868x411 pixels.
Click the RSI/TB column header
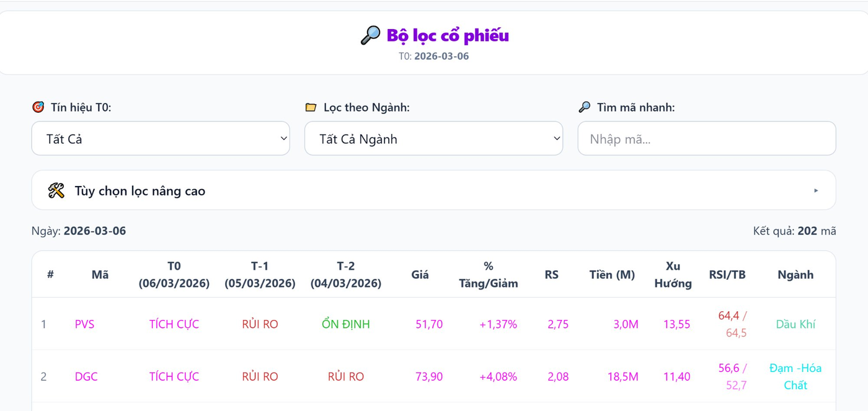click(727, 275)
